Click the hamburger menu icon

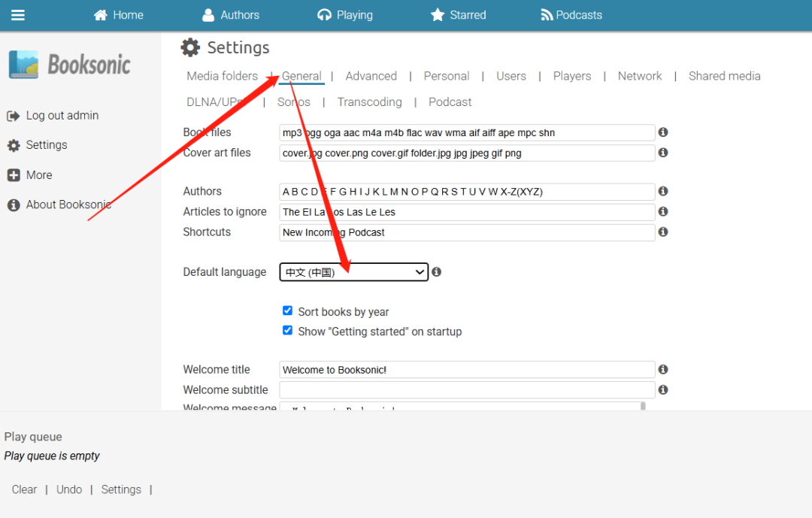coord(18,15)
